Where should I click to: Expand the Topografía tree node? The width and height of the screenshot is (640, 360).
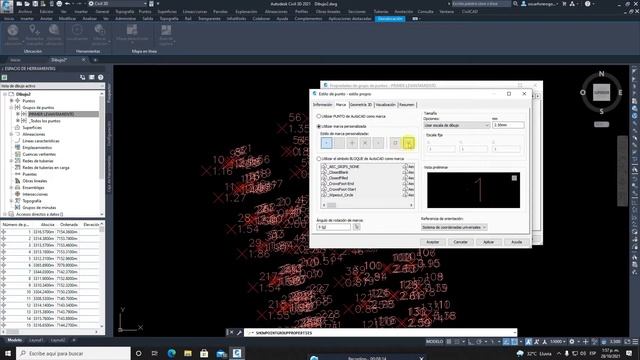click(x=11, y=201)
